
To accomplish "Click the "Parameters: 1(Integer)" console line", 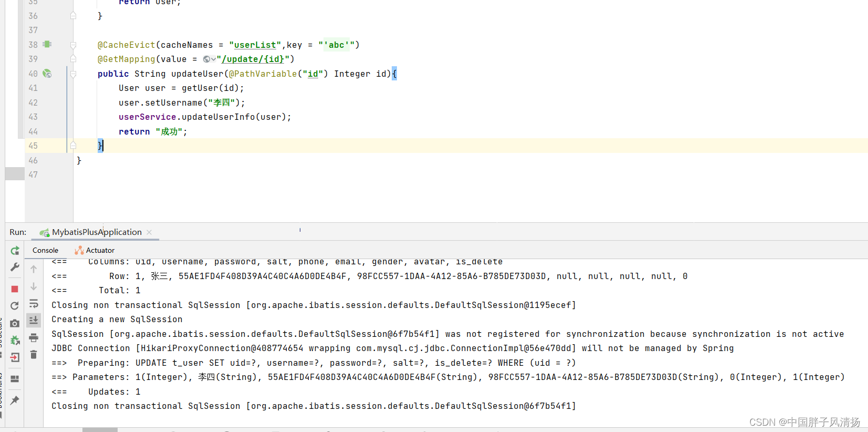I will click(448, 377).
